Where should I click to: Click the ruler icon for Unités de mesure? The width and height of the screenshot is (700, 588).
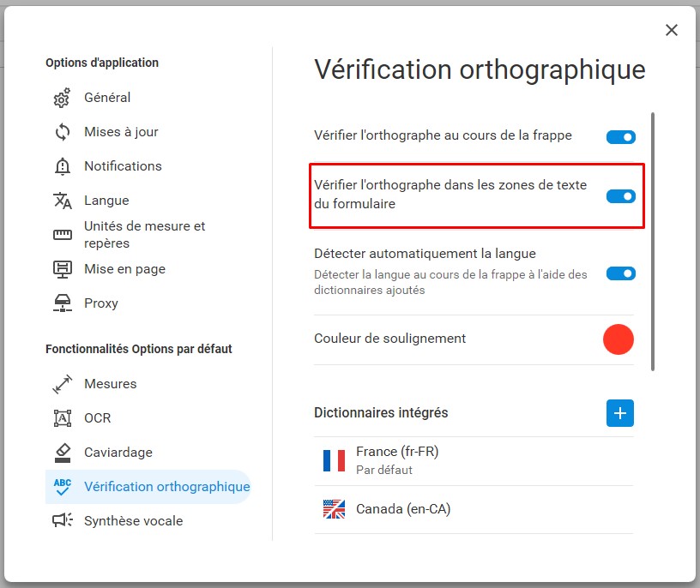click(x=62, y=235)
